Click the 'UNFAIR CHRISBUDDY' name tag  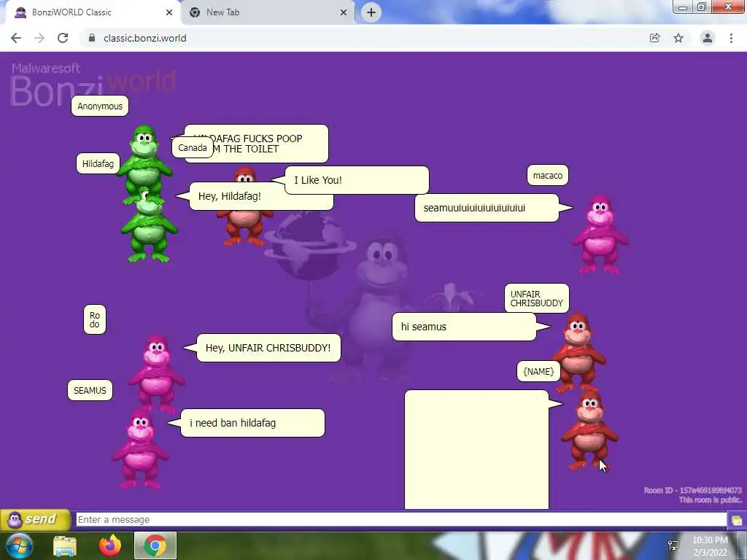point(537,298)
